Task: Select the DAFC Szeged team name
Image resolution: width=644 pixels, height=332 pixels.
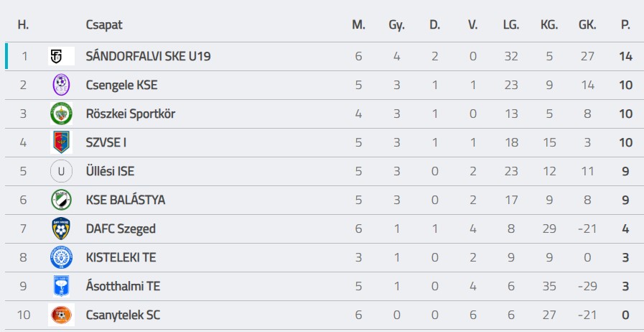Action: coord(120,229)
